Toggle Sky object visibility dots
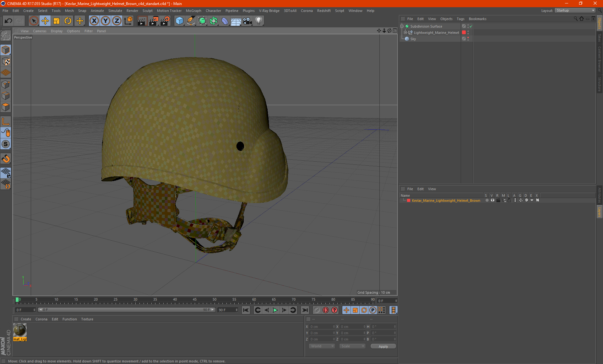Image resolution: width=603 pixels, height=364 pixels. [x=468, y=39]
